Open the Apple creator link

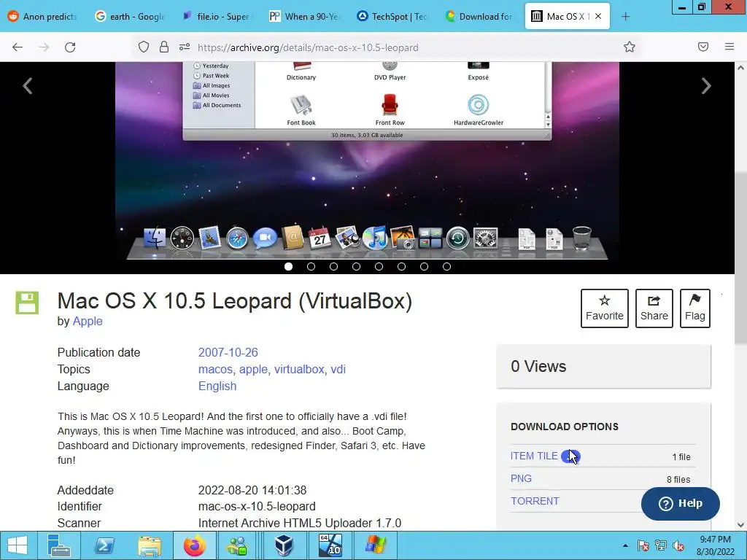88,321
